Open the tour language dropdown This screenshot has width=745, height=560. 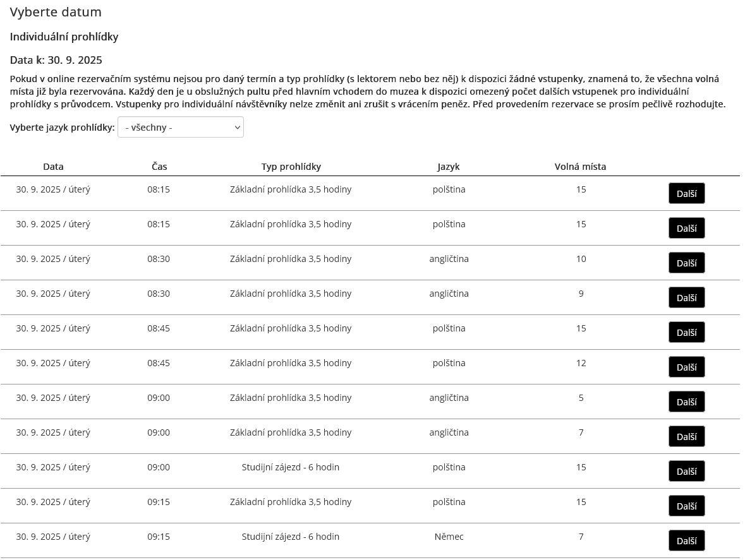(x=180, y=128)
